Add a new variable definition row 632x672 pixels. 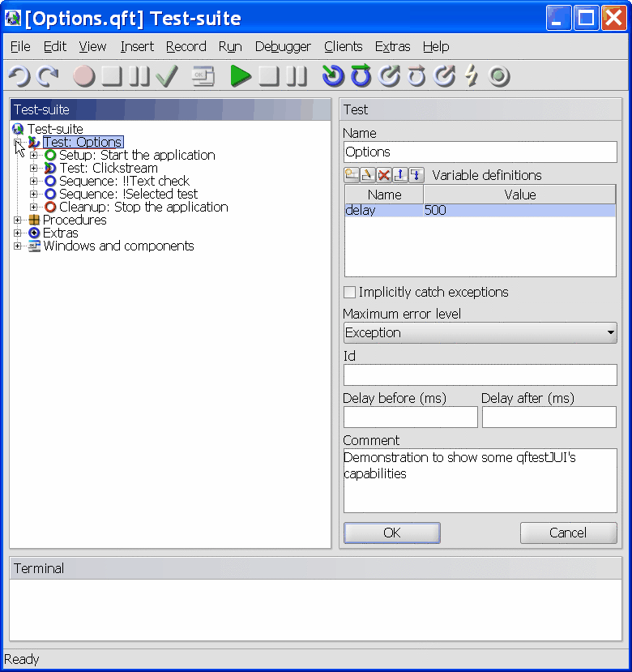click(x=352, y=175)
